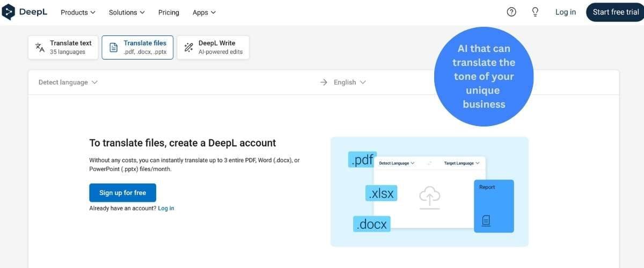This screenshot has width=644, height=268.
Task: Click the lightbulb ideas icon
Action: (535, 12)
